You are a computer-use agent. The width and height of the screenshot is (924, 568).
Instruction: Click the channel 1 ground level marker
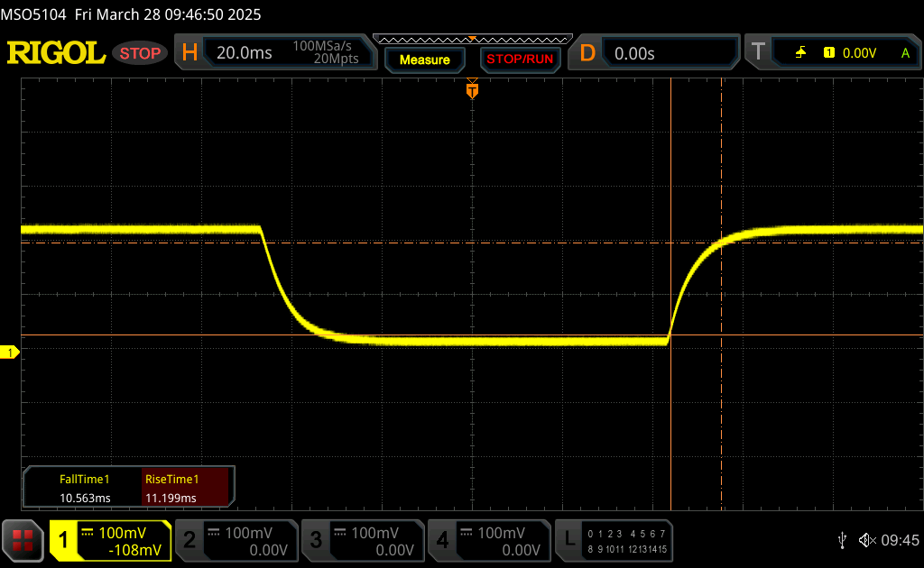coord(10,353)
